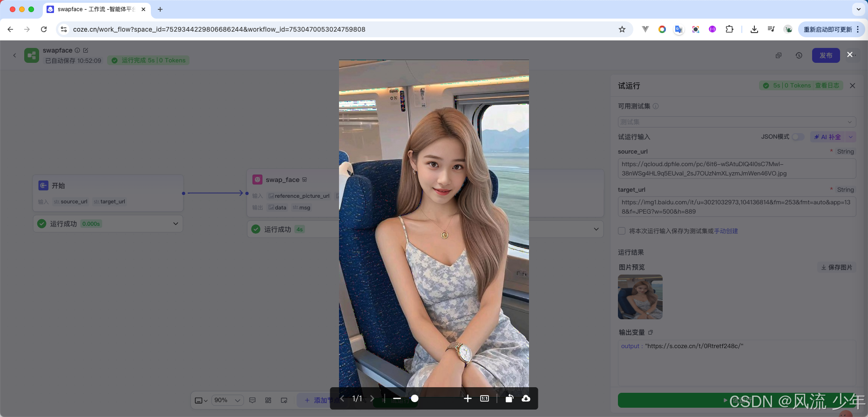Go back from swapface workflow

(14, 55)
